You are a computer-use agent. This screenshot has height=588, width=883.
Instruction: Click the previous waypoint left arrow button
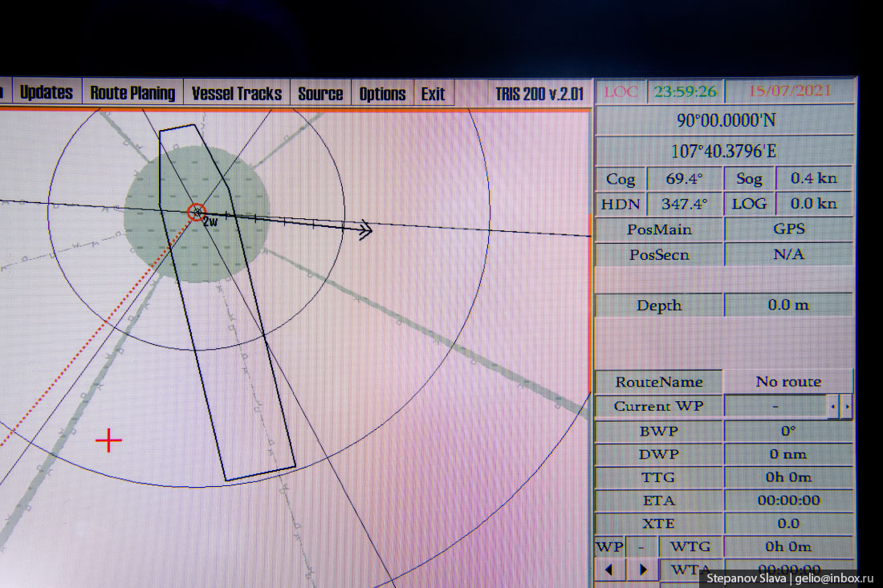(610, 570)
